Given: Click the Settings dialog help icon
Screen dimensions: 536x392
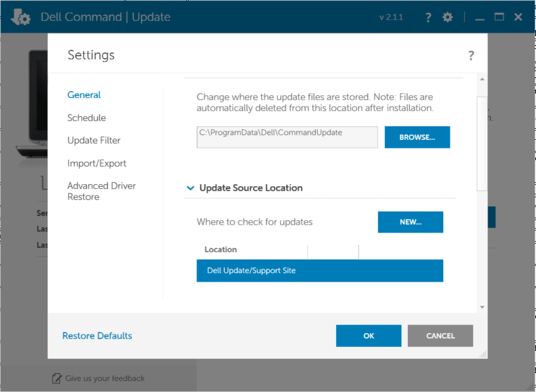Looking at the screenshot, I should pyautogui.click(x=471, y=56).
